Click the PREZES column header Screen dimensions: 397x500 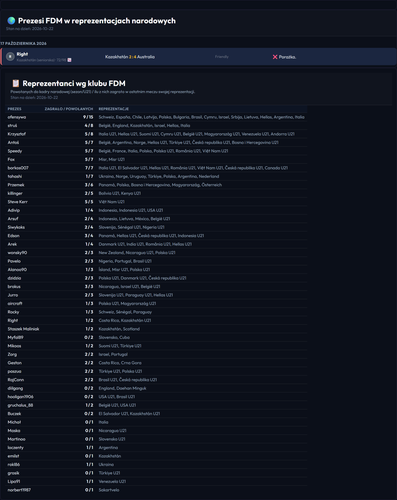(14, 109)
